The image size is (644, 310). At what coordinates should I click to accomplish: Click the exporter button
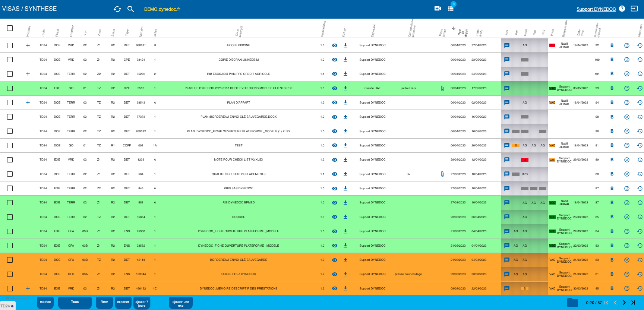[123, 302]
